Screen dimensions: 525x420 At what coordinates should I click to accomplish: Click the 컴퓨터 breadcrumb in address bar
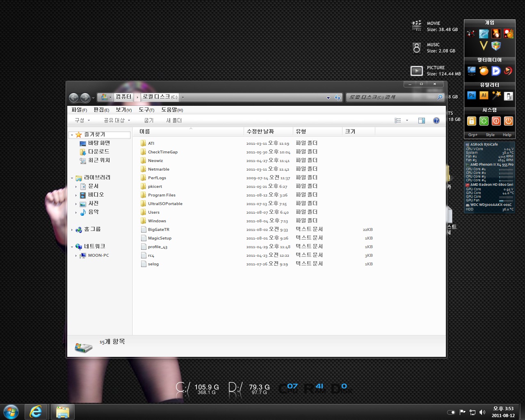123,97
